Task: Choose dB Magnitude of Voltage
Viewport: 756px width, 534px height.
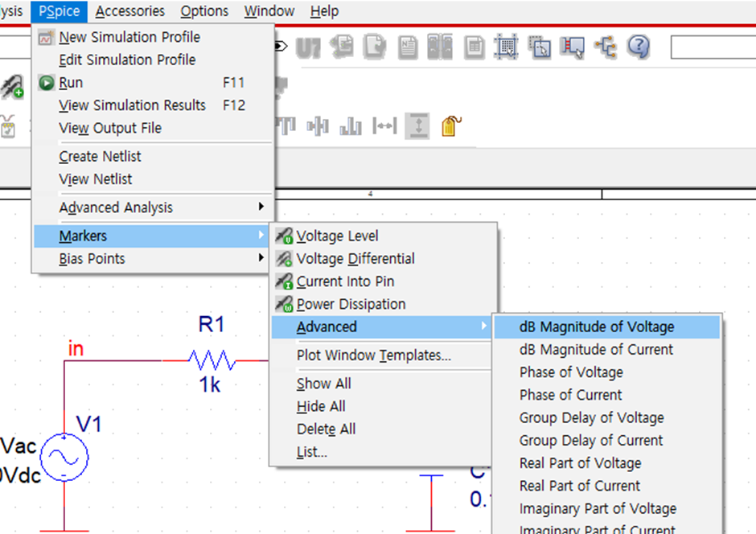Action: point(607,327)
